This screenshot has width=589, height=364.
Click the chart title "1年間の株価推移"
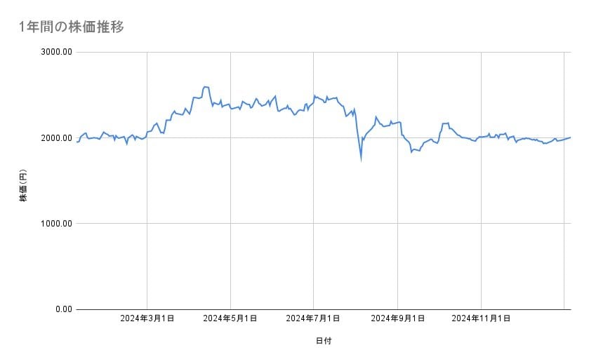(72, 27)
